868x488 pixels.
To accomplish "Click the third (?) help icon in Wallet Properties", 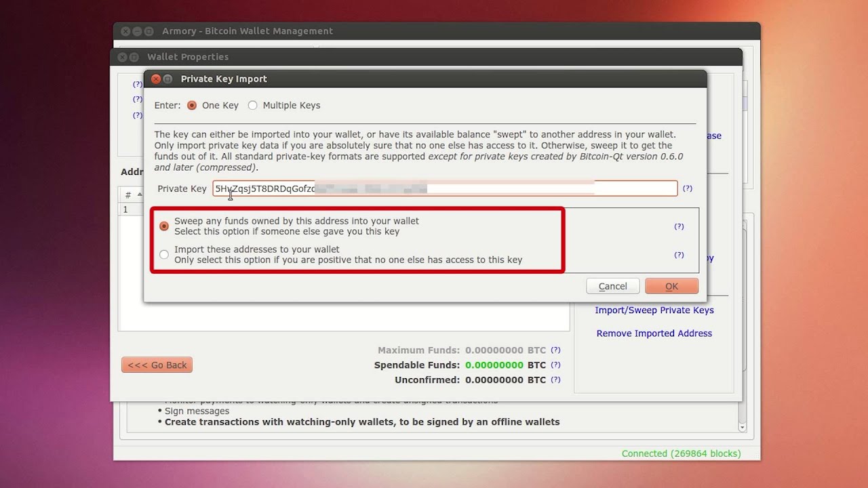I will [x=137, y=115].
